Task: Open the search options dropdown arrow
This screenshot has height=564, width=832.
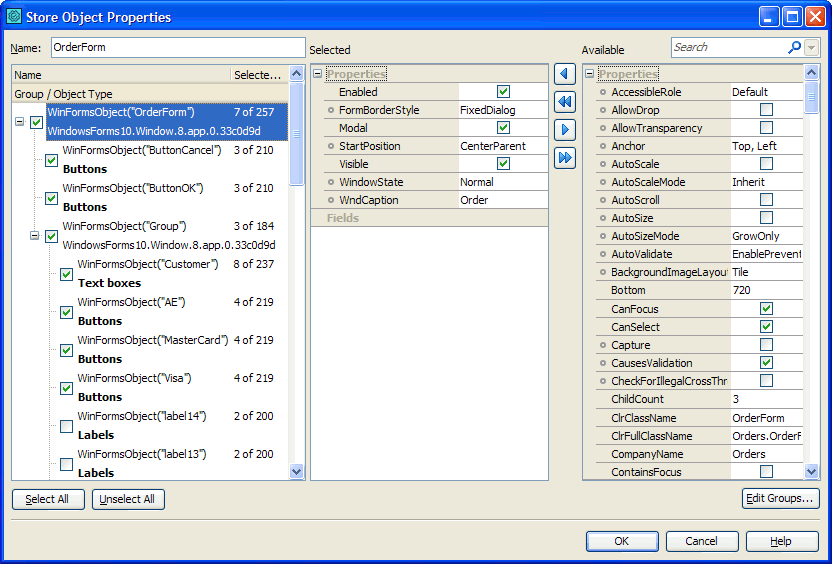Action: point(811,47)
